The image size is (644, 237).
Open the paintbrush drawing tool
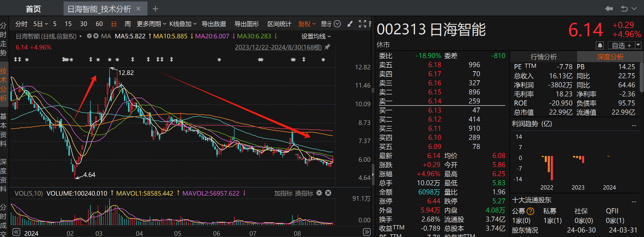pyautogui.click(x=350, y=24)
